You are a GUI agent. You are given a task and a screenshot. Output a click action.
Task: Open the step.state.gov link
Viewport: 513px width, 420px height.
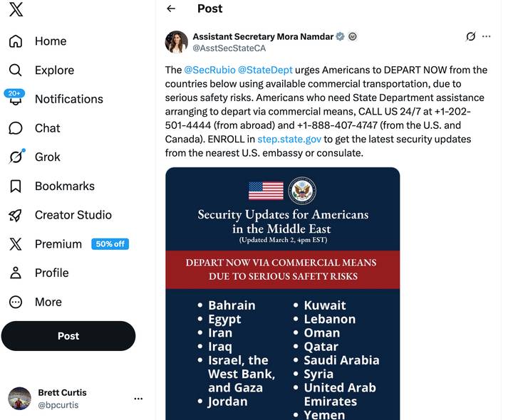(289, 140)
